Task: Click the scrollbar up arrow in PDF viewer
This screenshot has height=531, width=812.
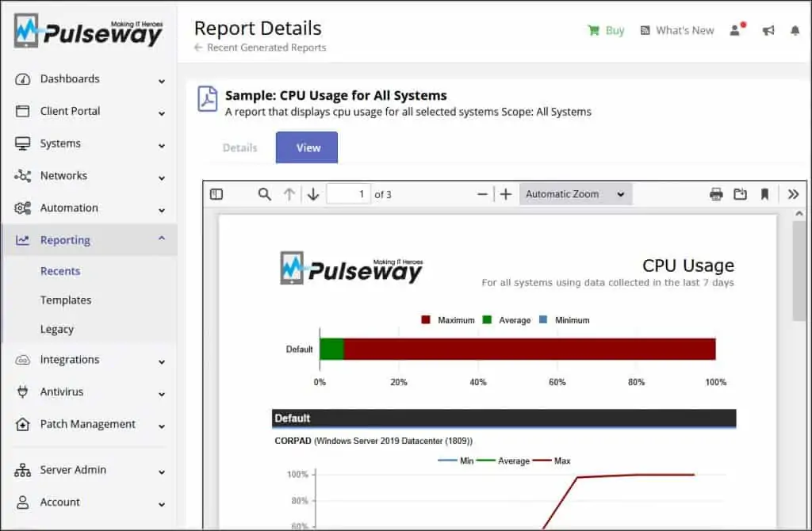Action: coord(799,213)
